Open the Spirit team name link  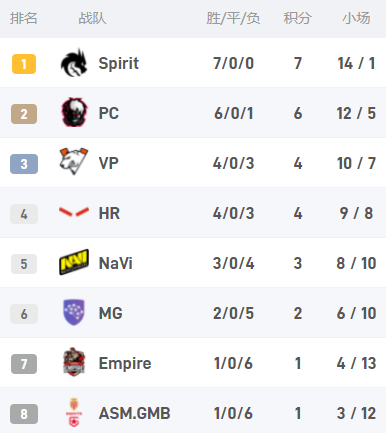[x=119, y=63]
